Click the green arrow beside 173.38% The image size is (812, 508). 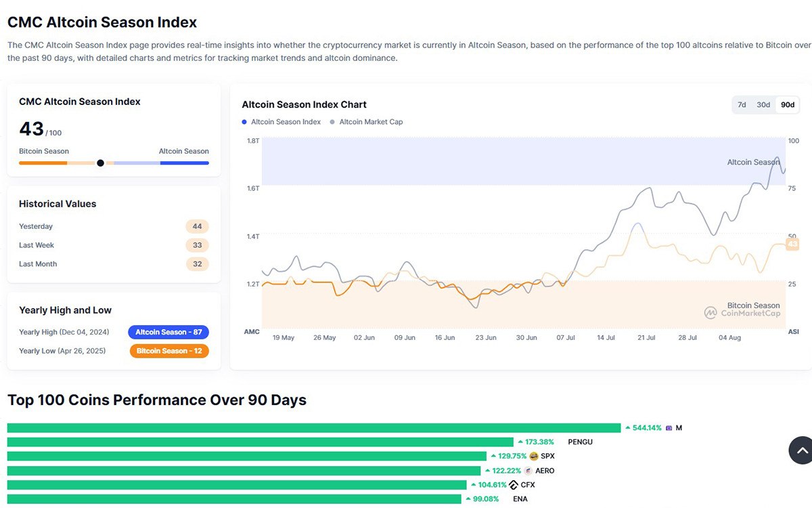(x=520, y=442)
